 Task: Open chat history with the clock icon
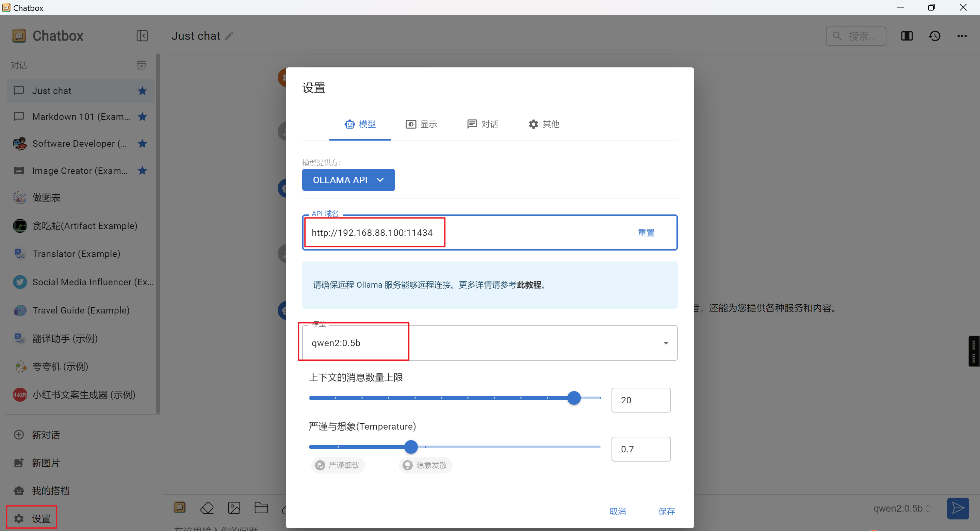934,36
